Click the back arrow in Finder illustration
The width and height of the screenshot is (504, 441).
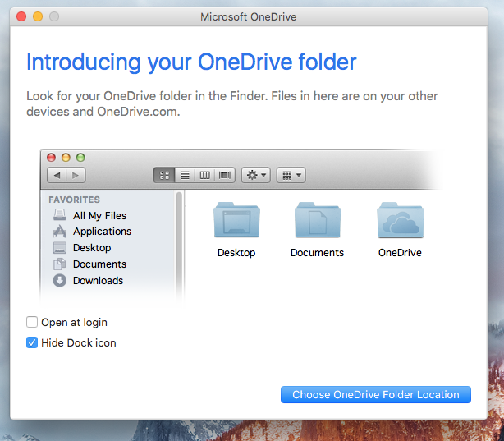[x=57, y=175]
